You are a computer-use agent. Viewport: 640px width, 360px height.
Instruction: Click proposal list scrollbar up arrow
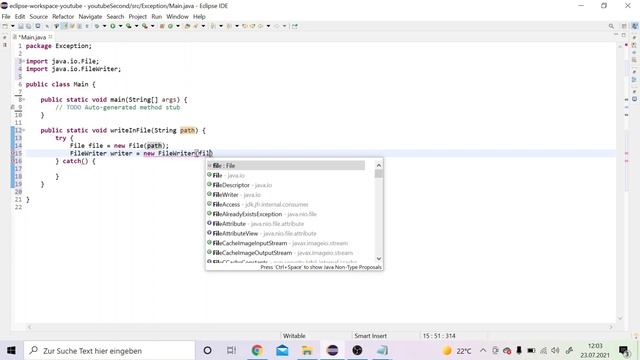379,165
